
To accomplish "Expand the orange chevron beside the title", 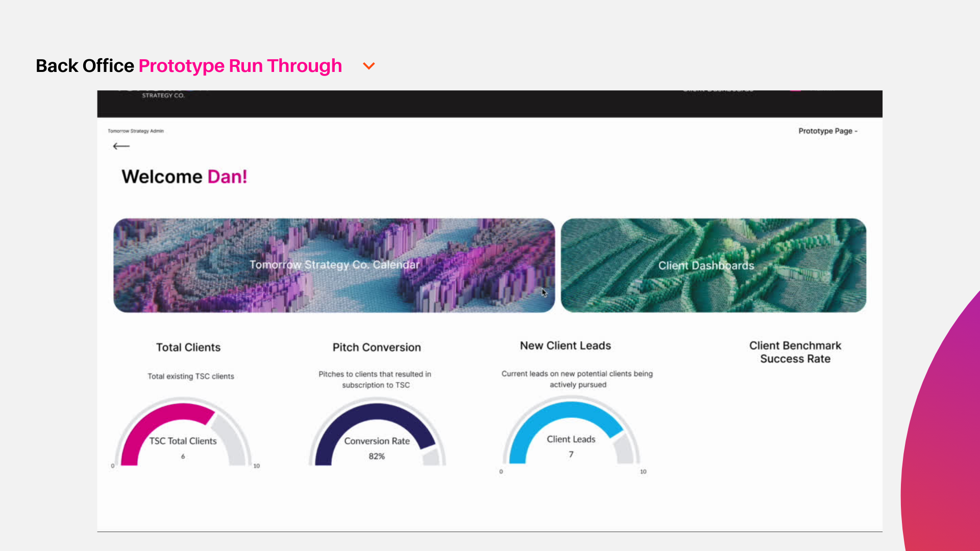I will click(369, 66).
